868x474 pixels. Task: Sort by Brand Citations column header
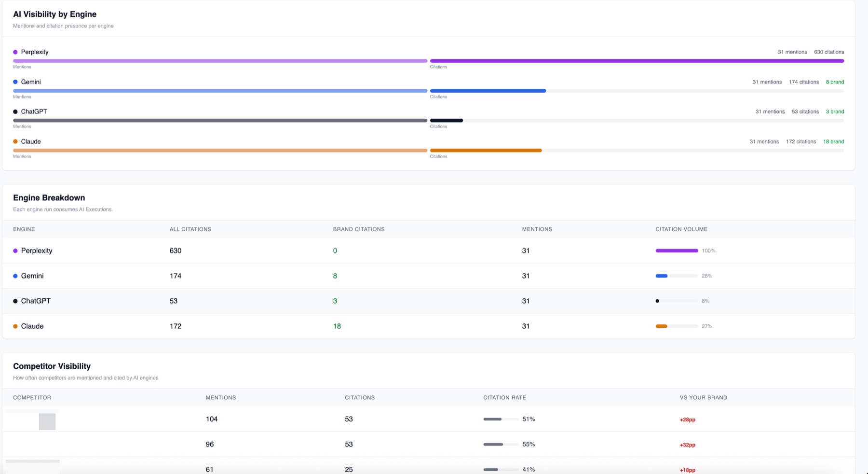pyautogui.click(x=359, y=229)
